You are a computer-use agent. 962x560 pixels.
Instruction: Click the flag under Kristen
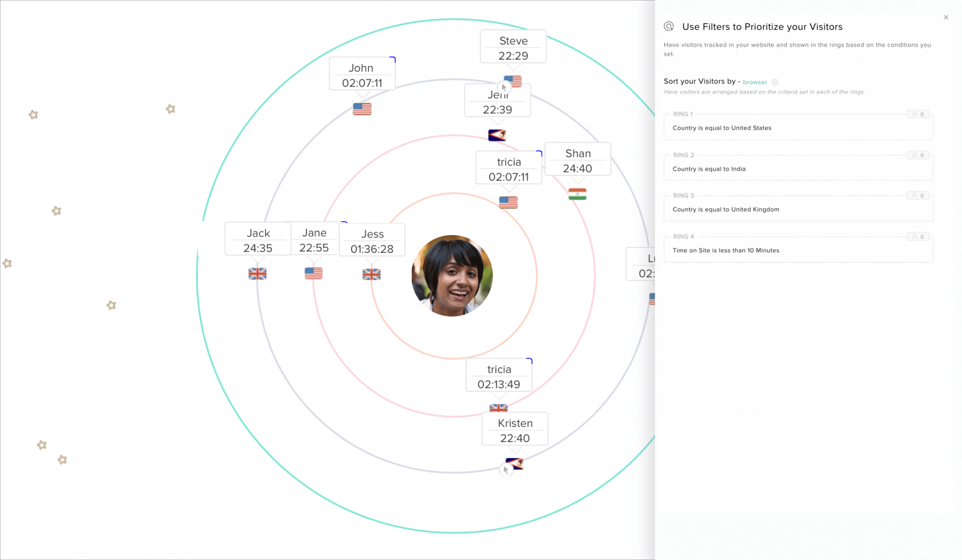tap(515, 464)
